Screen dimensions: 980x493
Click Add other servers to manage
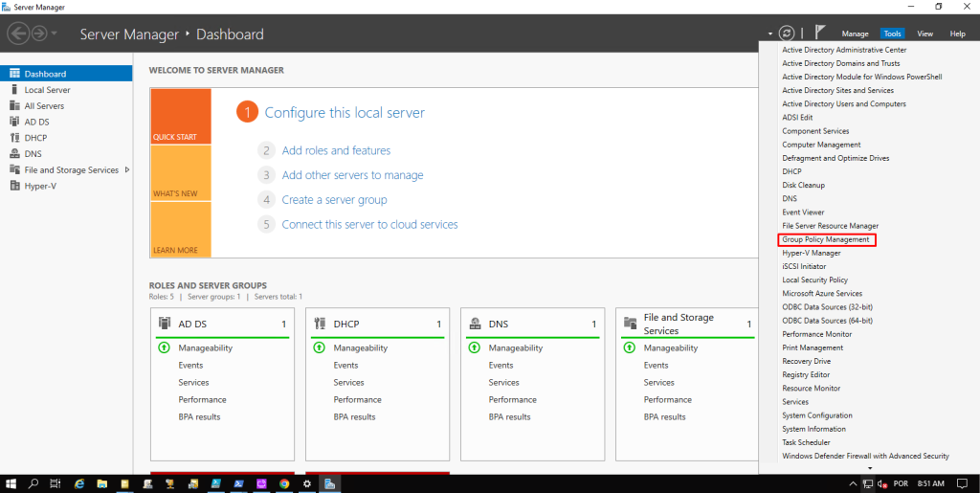(x=352, y=175)
